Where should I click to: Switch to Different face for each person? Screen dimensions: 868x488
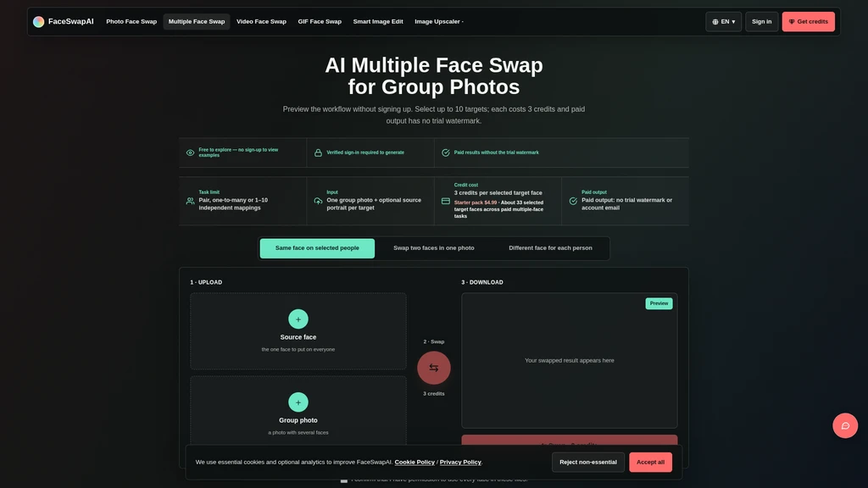point(550,248)
